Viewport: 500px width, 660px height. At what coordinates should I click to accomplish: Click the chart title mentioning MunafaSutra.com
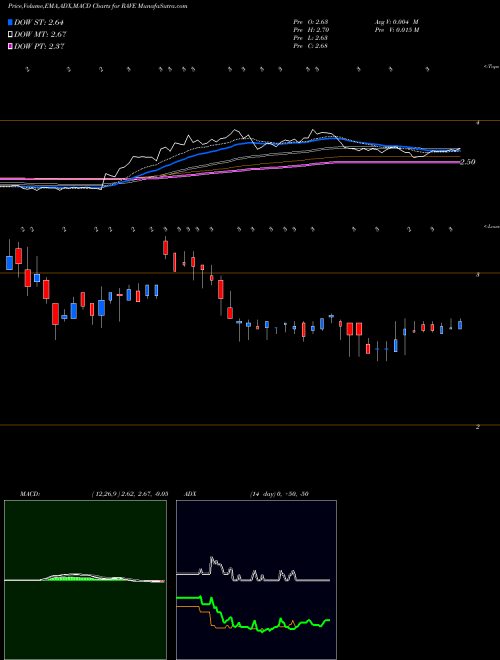tap(98, 6)
